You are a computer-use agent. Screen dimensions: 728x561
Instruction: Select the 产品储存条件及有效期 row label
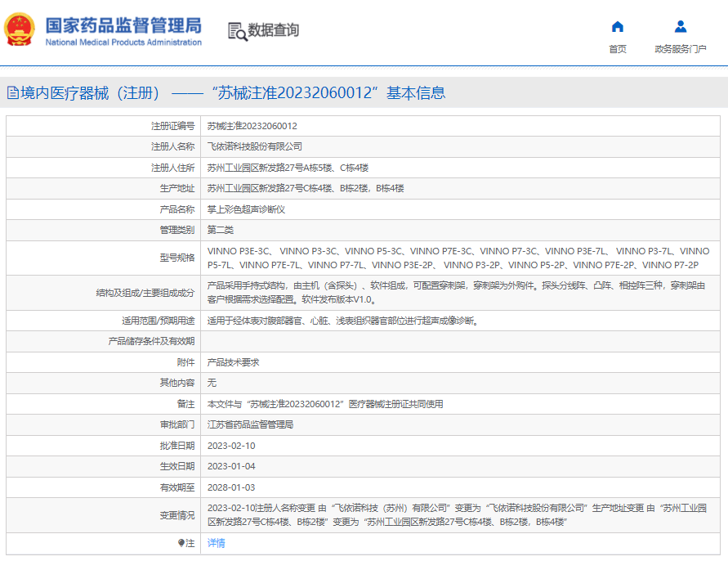151,341
